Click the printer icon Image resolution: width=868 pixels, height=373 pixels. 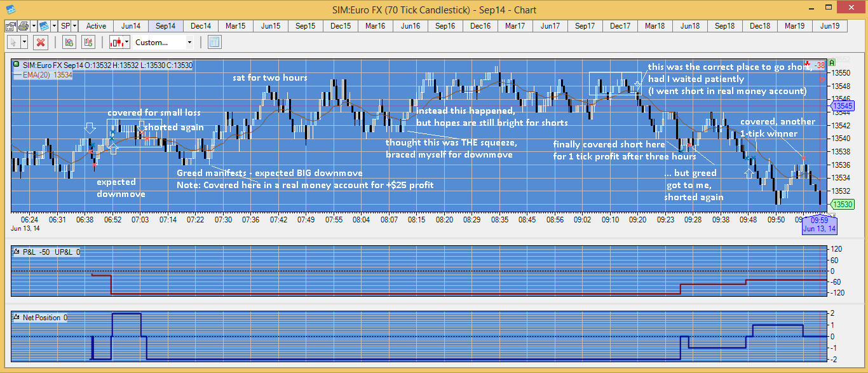(x=22, y=26)
